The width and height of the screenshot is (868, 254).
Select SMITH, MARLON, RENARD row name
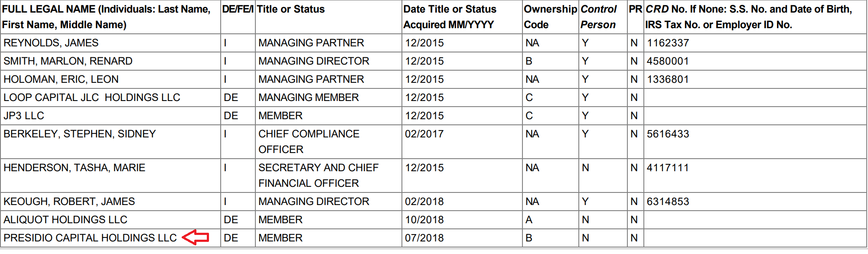coord(68,61)
